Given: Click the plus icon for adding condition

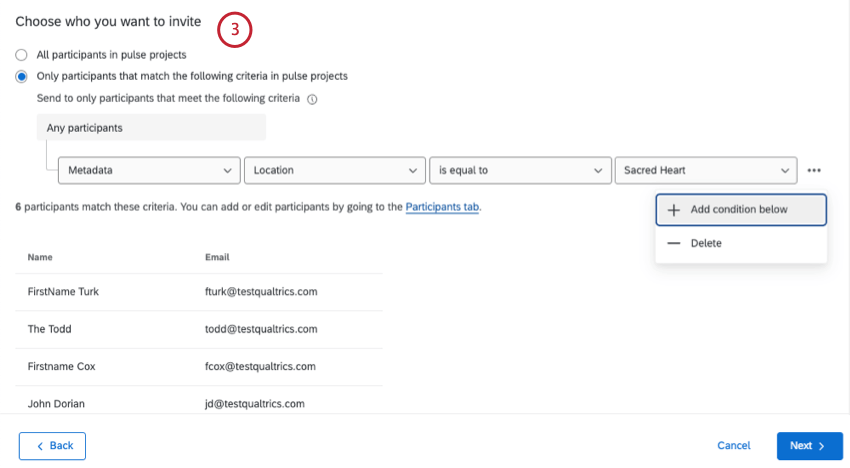Looking at the screenshot, I should (x=673, y=210).
